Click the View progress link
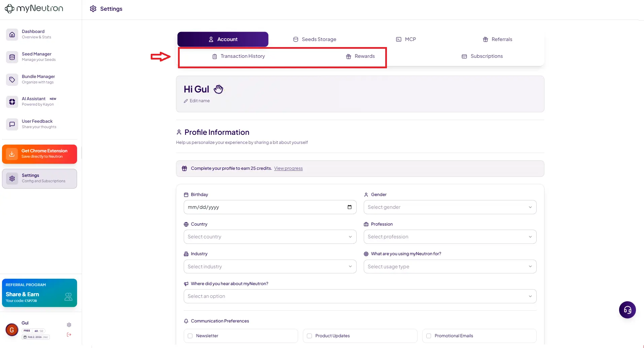This screenshot has height=348, width=644. (x=288, y=168)
